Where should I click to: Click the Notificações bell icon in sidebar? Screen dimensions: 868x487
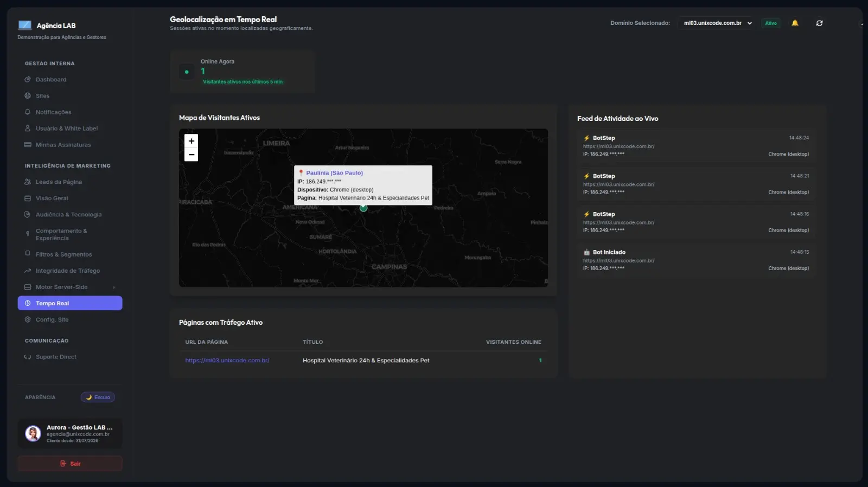tap(28, 112)
